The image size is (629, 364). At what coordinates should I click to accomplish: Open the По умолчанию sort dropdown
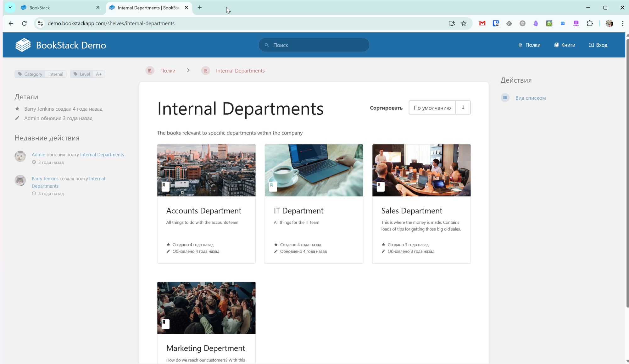432,108
